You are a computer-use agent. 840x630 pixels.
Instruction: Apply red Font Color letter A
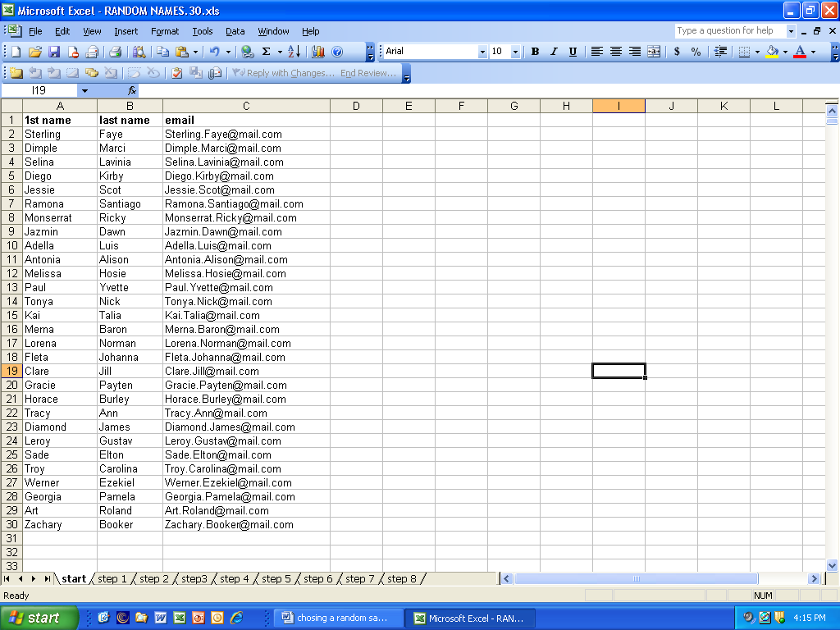(800, 52)
